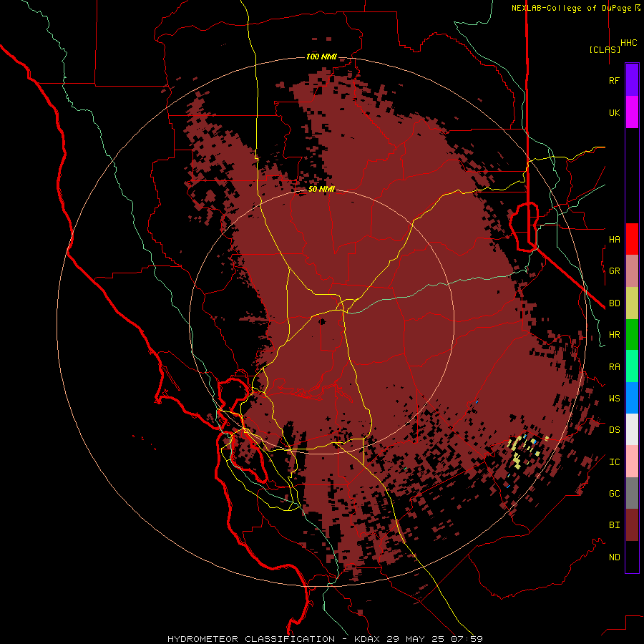Click the 'KDAX' radar site identifier

367,639
